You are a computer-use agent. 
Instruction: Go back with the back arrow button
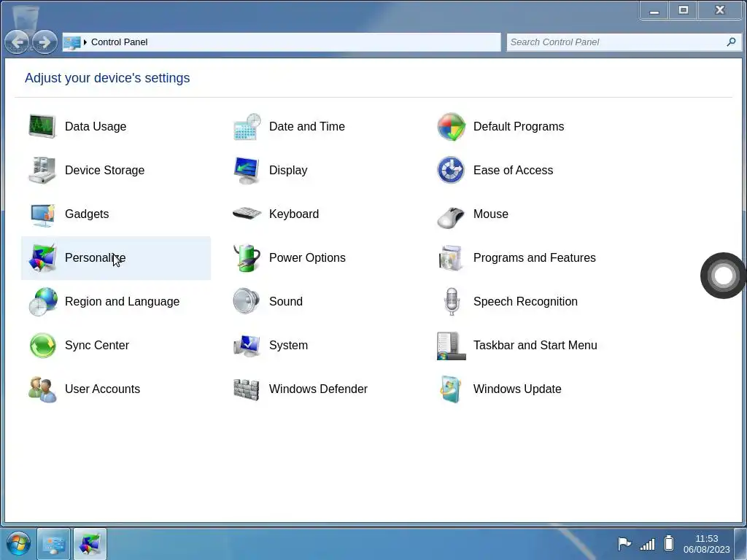coord(18,42)
